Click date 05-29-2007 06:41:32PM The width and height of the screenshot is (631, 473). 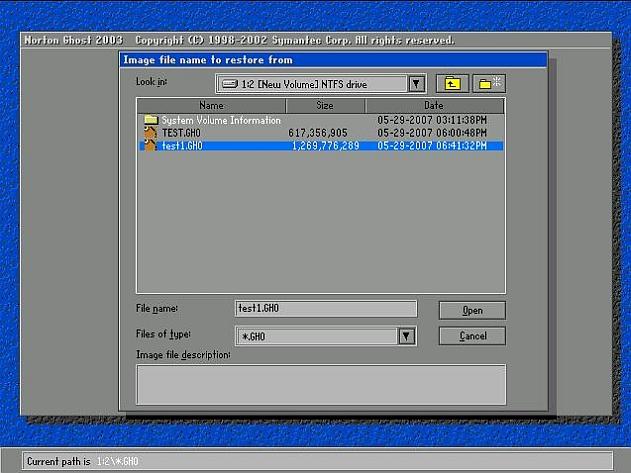pyautogui.click(x=432, y=146)
